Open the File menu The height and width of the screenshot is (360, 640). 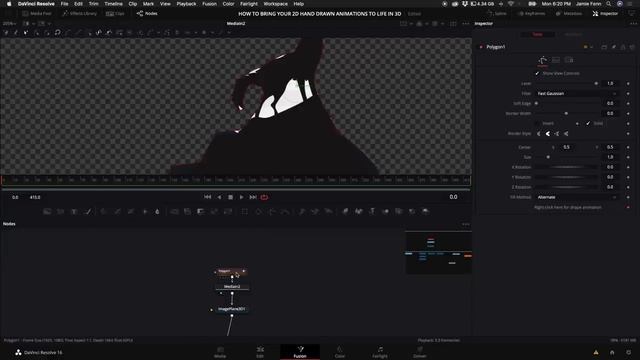click(64, 4)
